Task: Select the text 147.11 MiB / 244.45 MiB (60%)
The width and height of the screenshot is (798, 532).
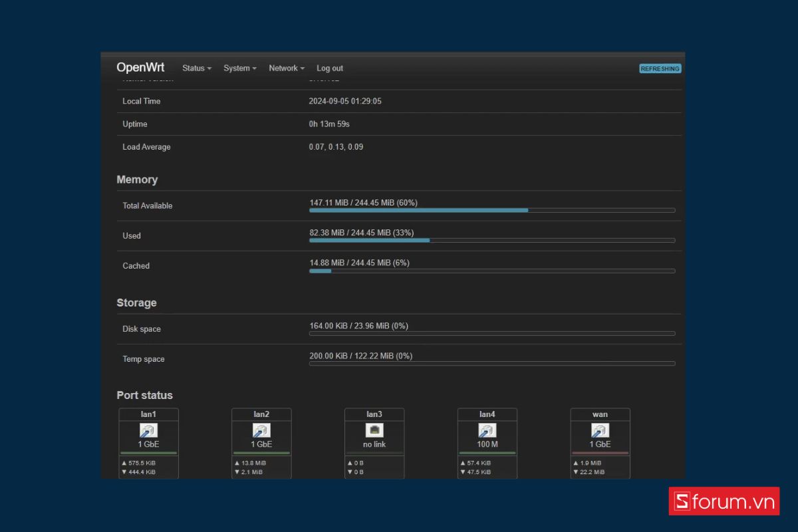Action: [x=364, y=203]
